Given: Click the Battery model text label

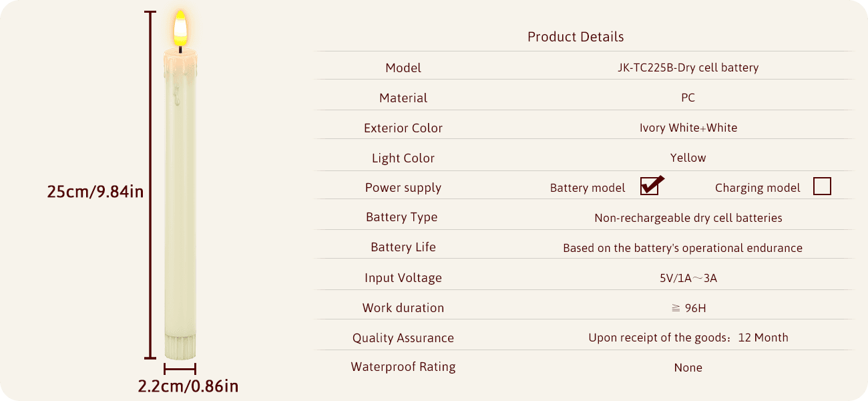Looking at the screenshot, I should coord(588,188).
